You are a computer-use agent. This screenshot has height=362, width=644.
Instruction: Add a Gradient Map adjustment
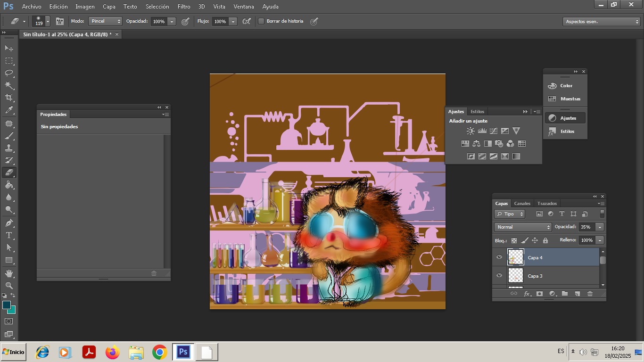tap(516, 156)
